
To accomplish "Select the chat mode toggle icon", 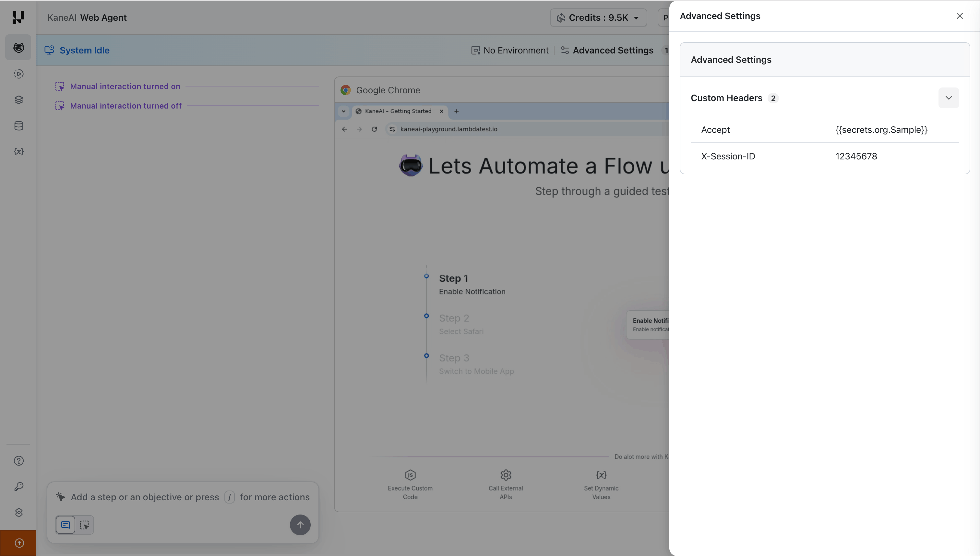I will [x=65, y=525].
